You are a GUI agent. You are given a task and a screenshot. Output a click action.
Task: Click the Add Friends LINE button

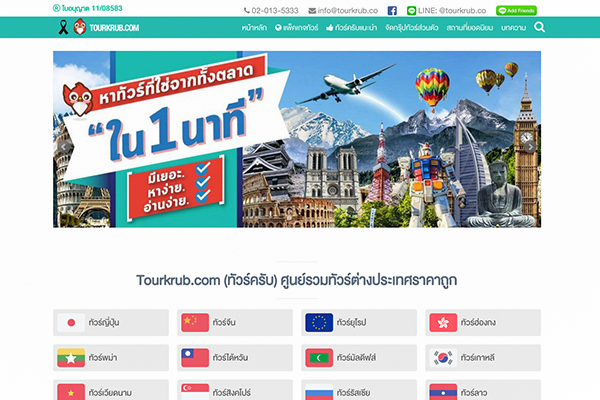pos(516,11)
